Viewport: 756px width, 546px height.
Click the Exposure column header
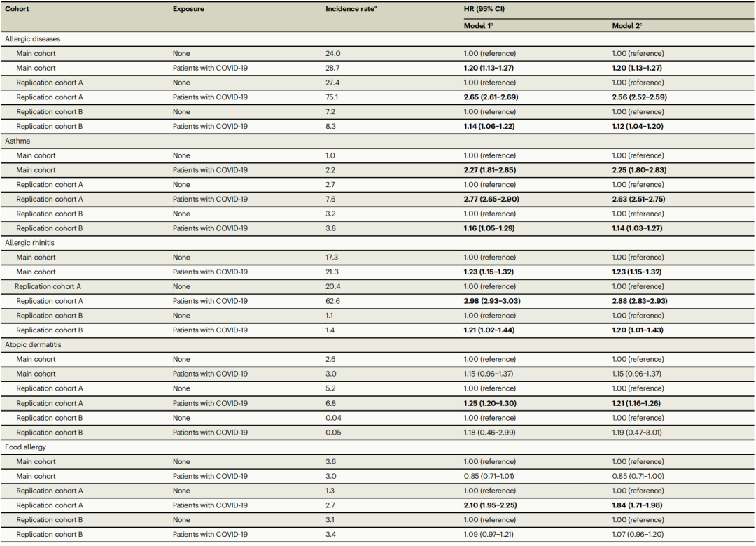pyautogui.click(x=190, y=9)
